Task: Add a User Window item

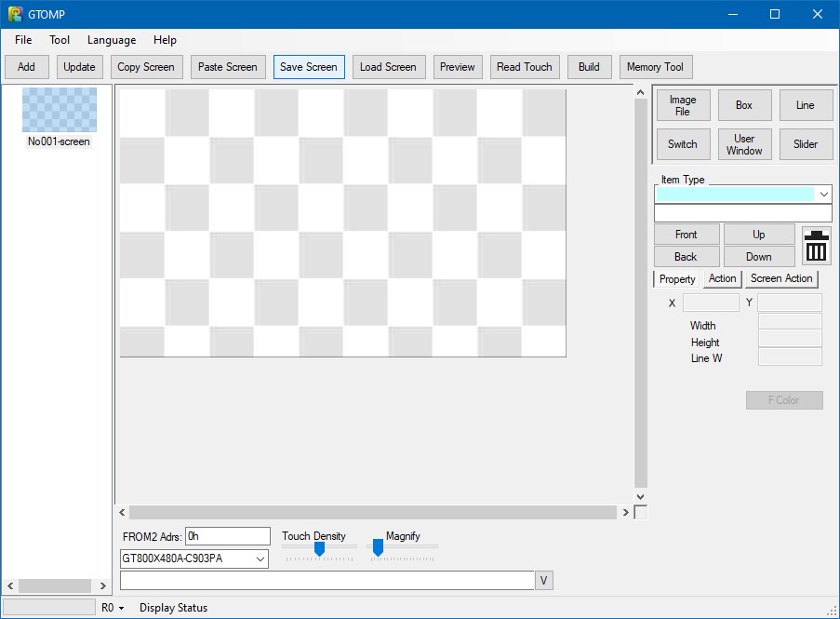Action: 744,144
